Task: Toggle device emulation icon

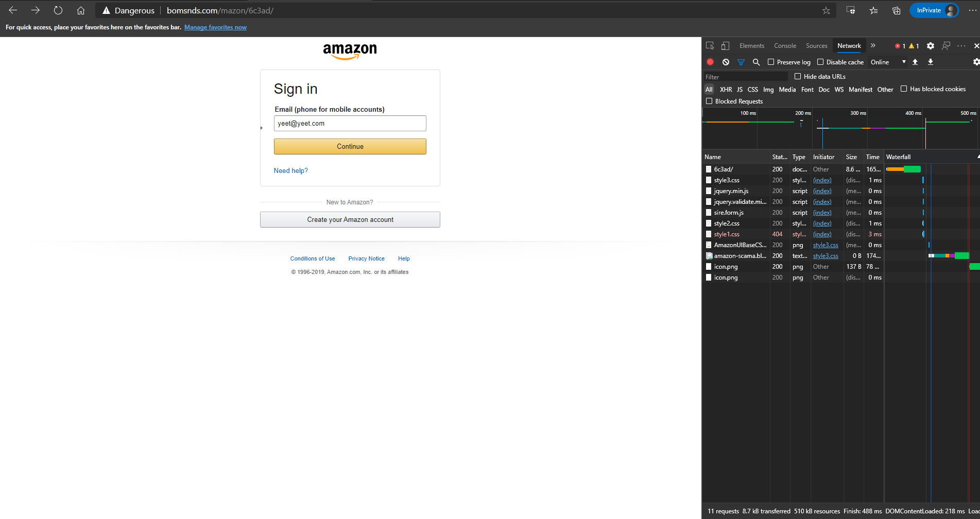Action: tap(725, 46)
